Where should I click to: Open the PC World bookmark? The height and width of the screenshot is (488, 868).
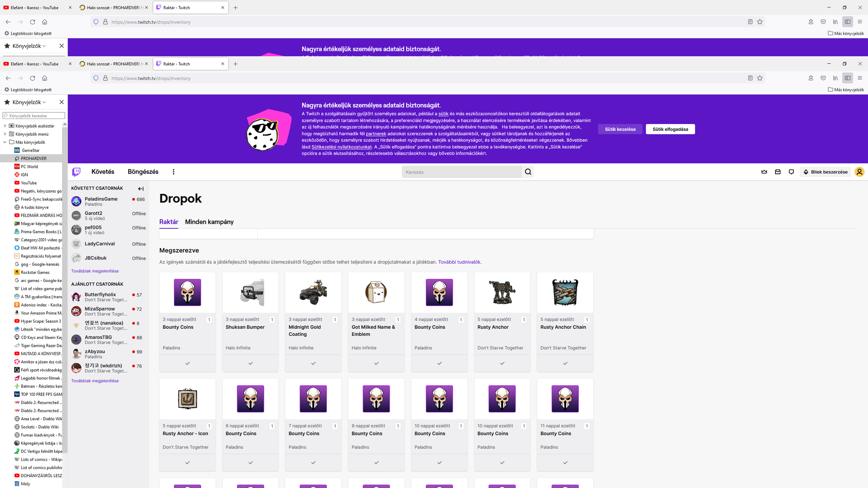29,167
